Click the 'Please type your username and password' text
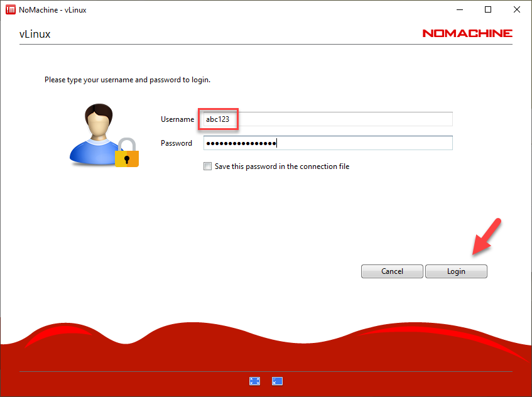532x397 pixels. tap(128, 80)
